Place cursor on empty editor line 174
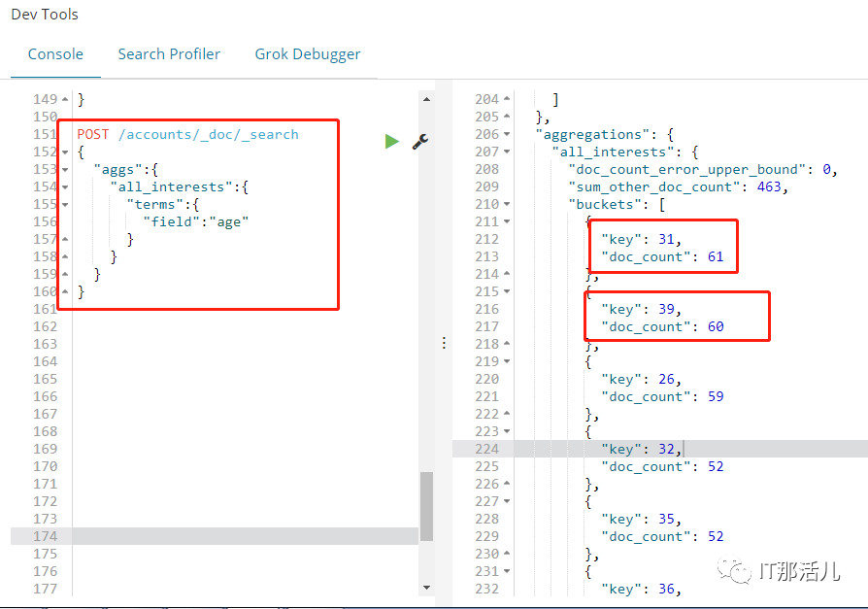This screenshot has width=868, height=609. [245, 536]
